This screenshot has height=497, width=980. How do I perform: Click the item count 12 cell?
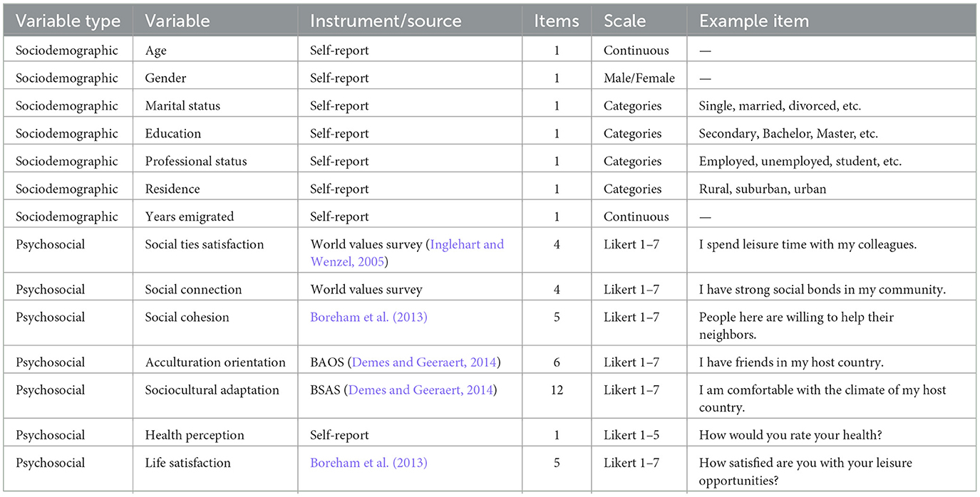tap(556, 390)
